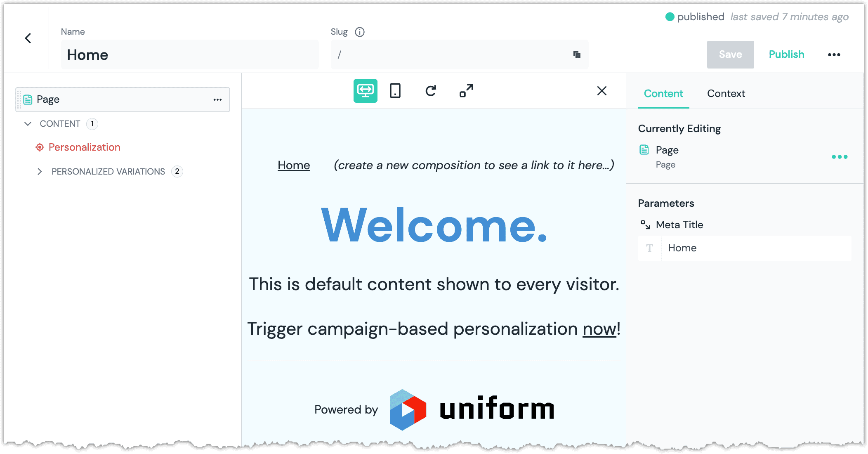The image size is (868, 454).
Task: Click the desktop preview icon
Action: tap(366, 91)
